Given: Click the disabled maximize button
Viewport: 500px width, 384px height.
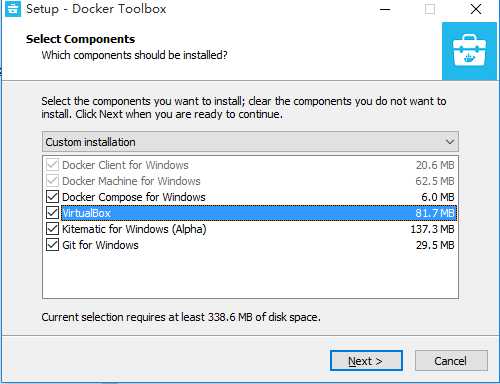Looking at the screenshot, I should 430,9.
